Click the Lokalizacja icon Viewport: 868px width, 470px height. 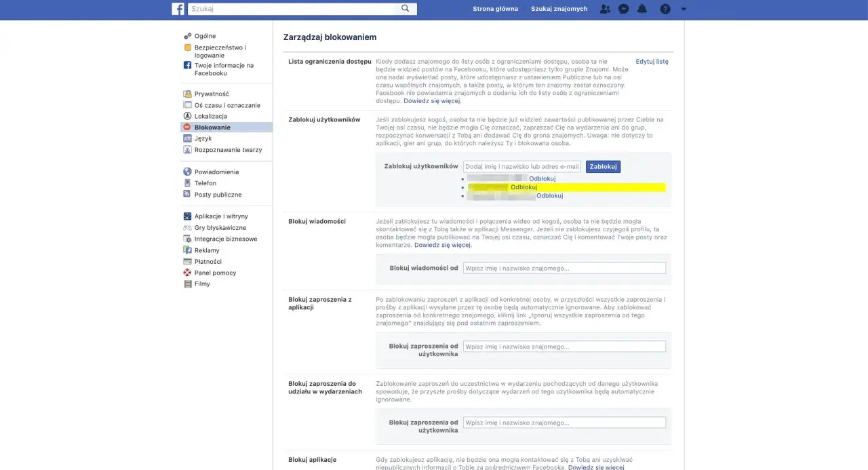188,117
